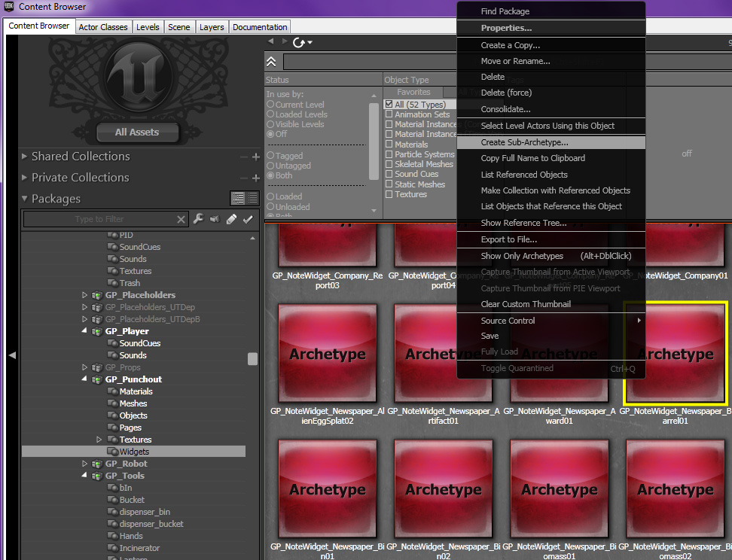Collapse GP_Tools tree node
Image resolution: width=732 pixels, height=560 pixels.
tap(84, 476)
